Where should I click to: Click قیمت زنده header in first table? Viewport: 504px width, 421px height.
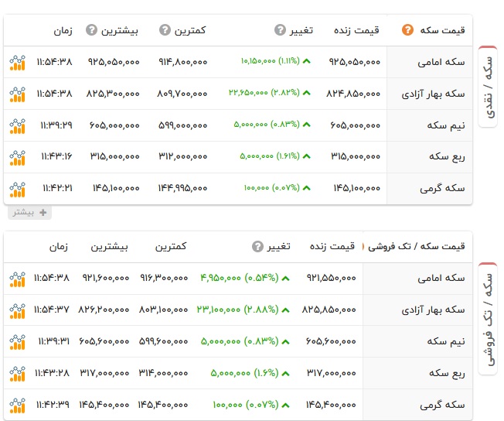(356, 30)
